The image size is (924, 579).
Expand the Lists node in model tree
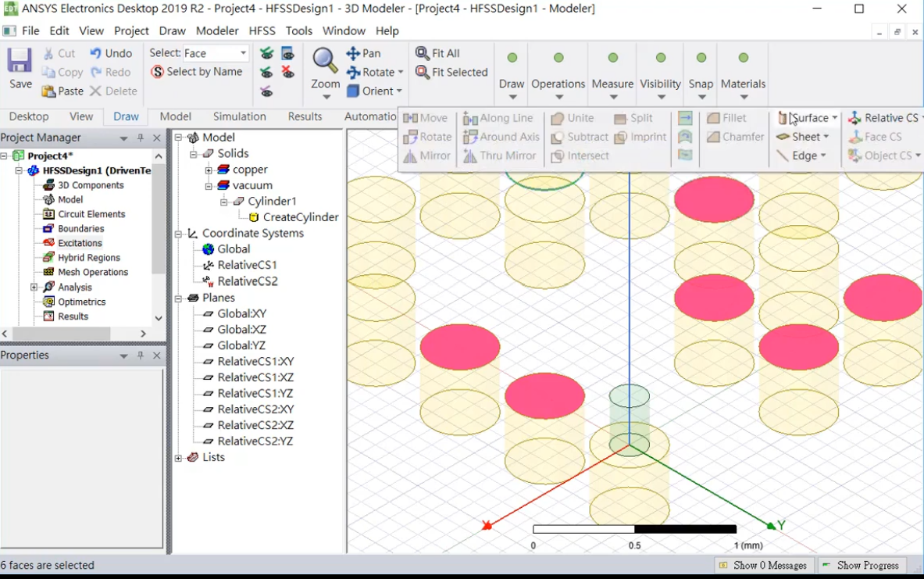(179, 458)
